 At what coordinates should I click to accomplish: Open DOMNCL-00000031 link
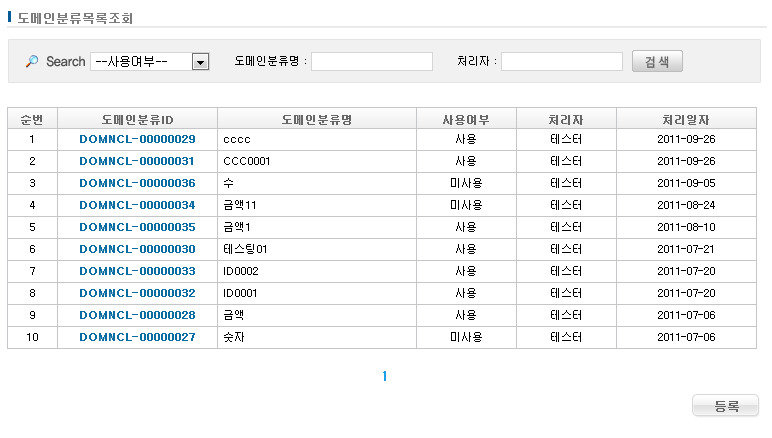[x=137, y=161]
